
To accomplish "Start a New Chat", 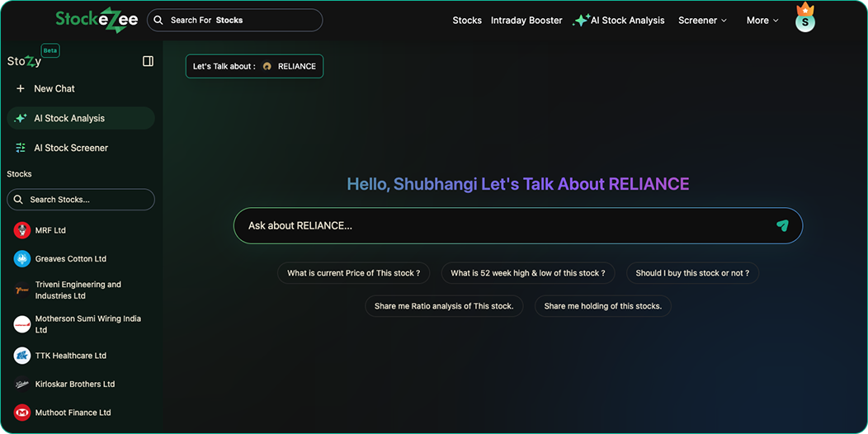I will [54, 88].
